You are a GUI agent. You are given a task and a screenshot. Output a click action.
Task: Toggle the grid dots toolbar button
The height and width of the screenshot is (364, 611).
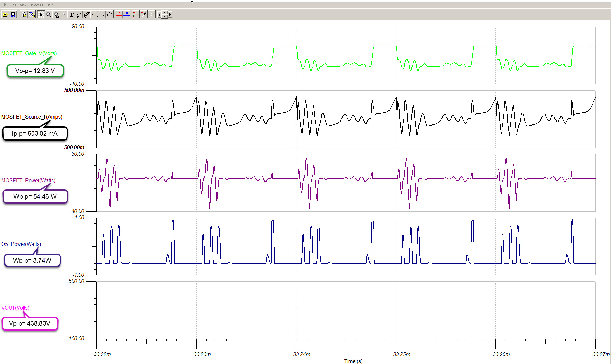pos(64,15)
